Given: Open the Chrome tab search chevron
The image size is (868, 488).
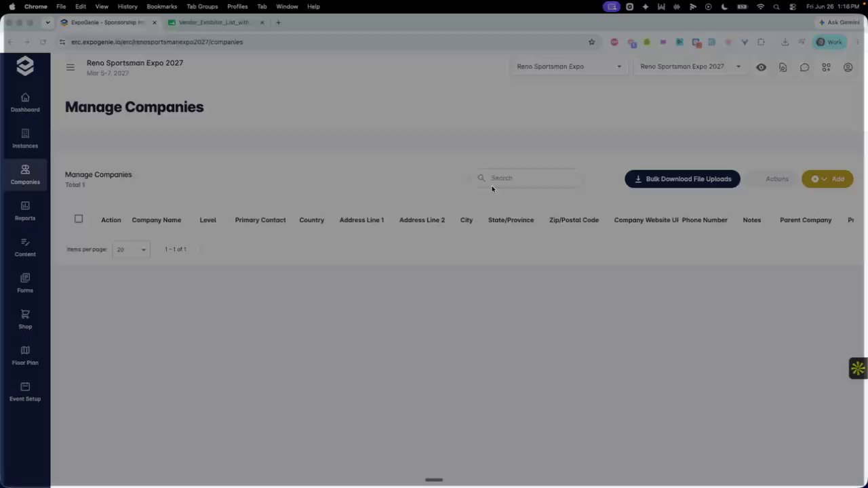Looking at the screenshot, I should point(47,22).
